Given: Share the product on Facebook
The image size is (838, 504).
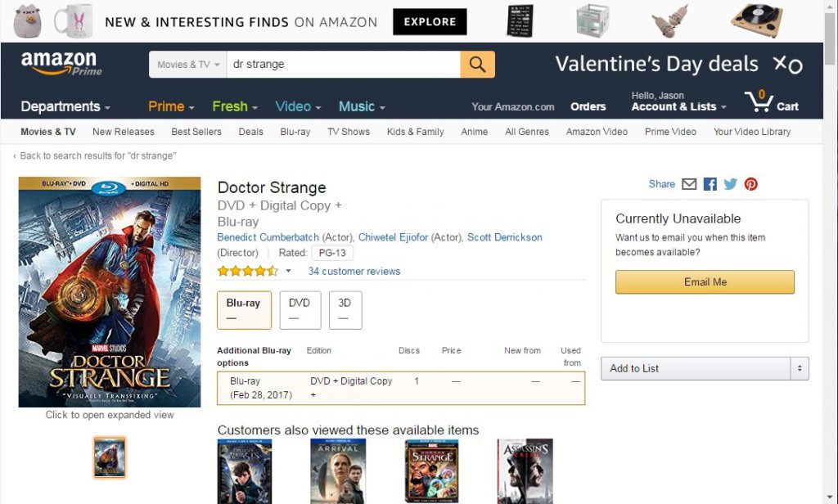Looking at the screenshot, I should [710, 184].
